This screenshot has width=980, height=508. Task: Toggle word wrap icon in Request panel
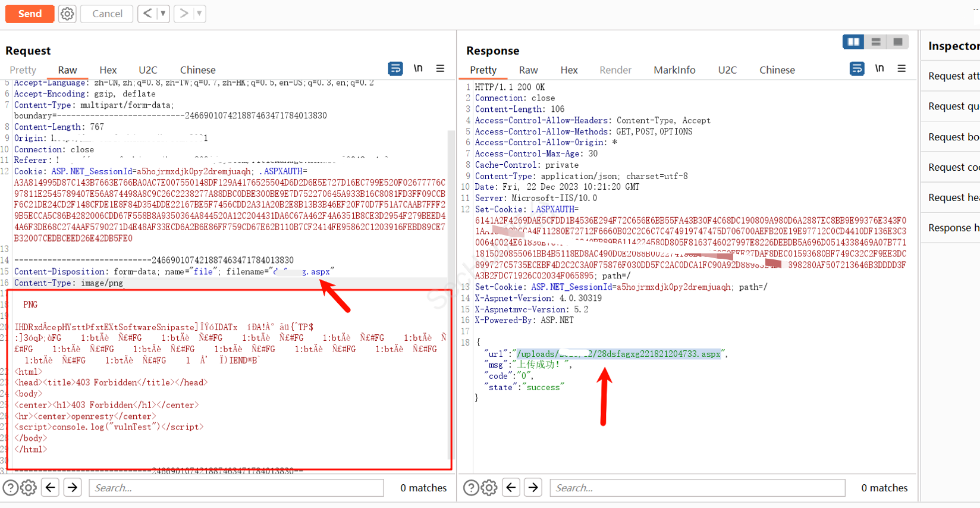pyautogui.click(x=395, y=69)
